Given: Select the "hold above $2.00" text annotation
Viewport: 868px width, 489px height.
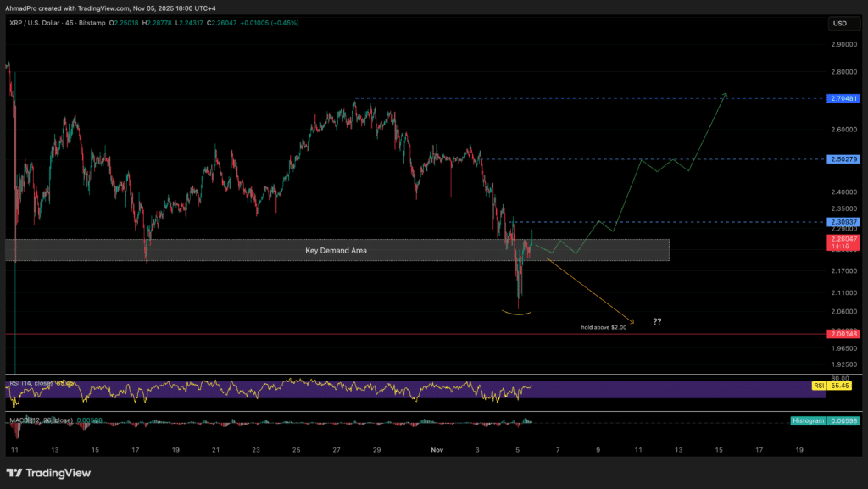Looking at the screenshot, I should click(603, 326).
